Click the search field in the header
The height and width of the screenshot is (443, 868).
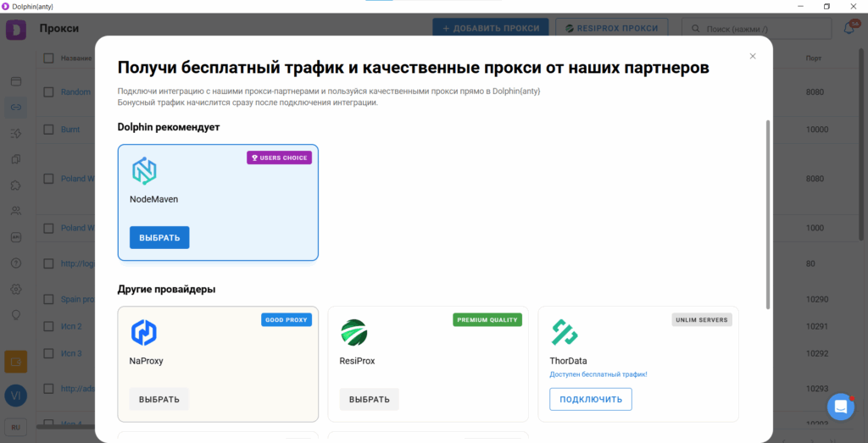757,28
